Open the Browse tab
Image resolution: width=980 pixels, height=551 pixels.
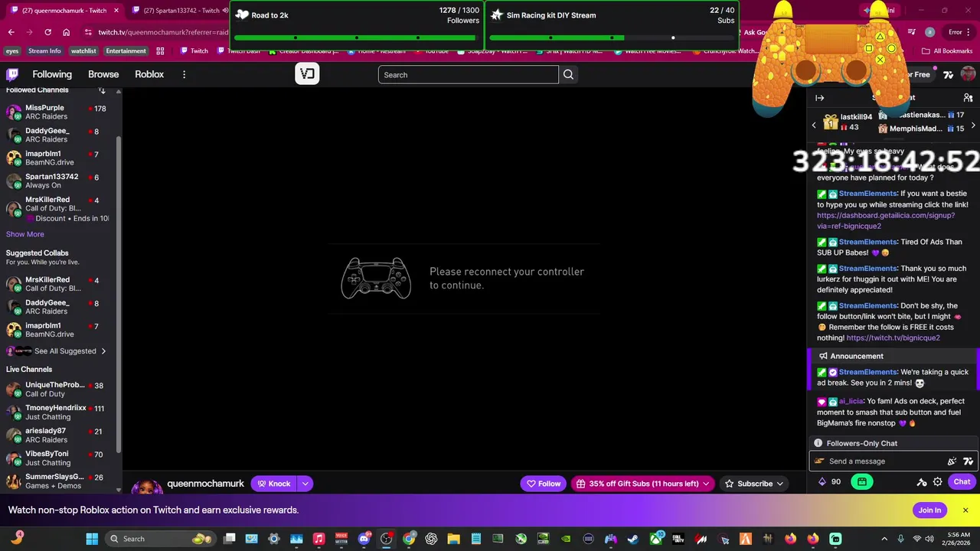pos(103,74)
